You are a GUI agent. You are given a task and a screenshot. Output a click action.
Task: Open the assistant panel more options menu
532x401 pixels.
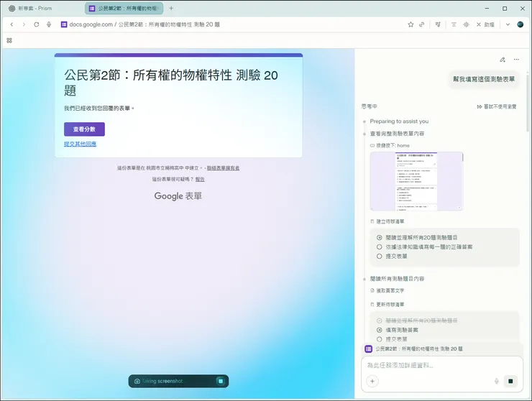pos(516,60)
